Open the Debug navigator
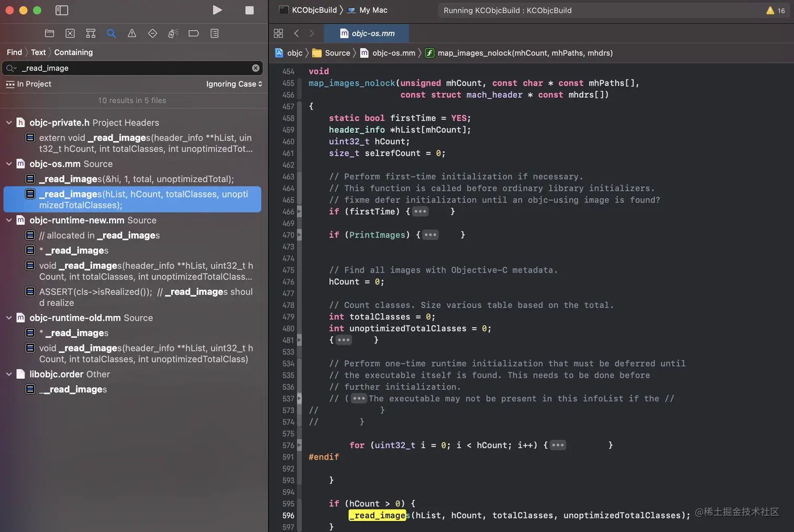Screen dimensions: 794x532 [x=173, y=33]
